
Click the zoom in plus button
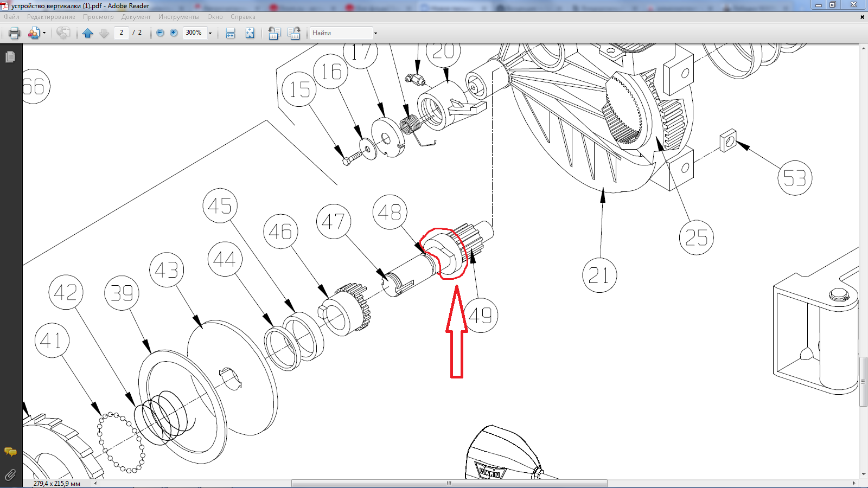(174, 33)
